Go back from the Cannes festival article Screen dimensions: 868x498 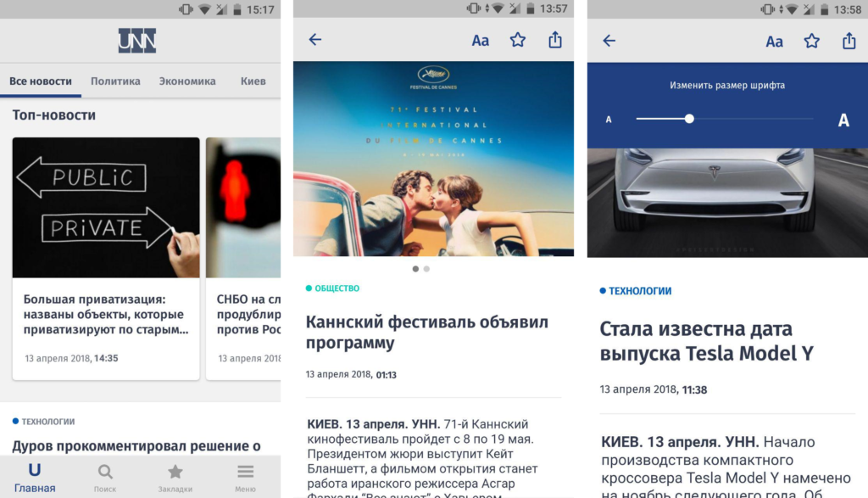[315, 39]
